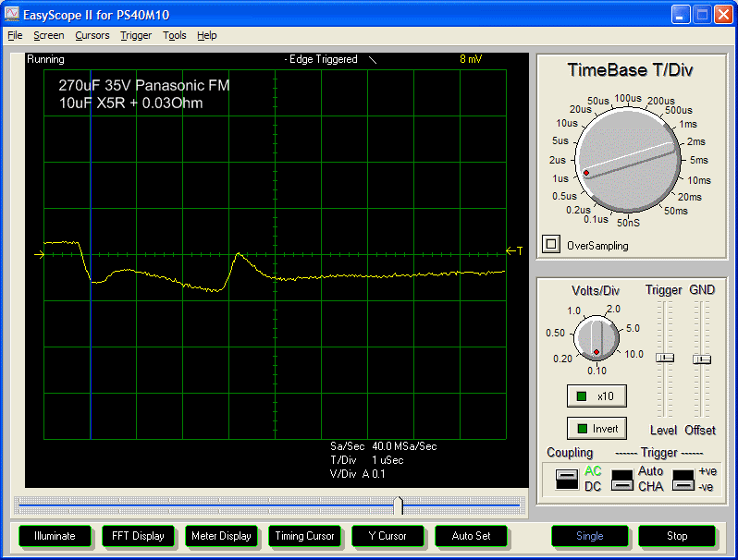
Task: Click the 10uF X5R + 0.03Ohm annotation
Action: tap(130, 103)
